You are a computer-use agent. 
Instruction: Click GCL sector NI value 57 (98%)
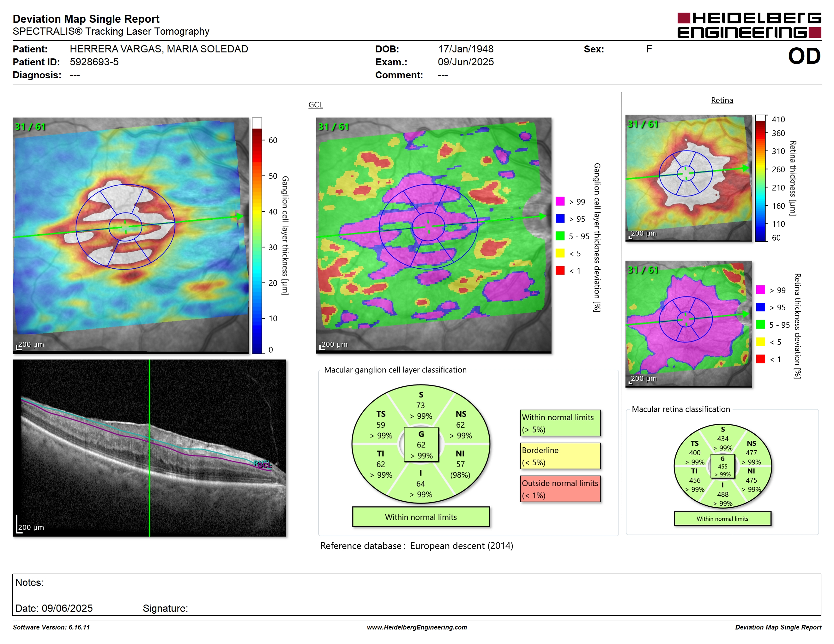461,464
